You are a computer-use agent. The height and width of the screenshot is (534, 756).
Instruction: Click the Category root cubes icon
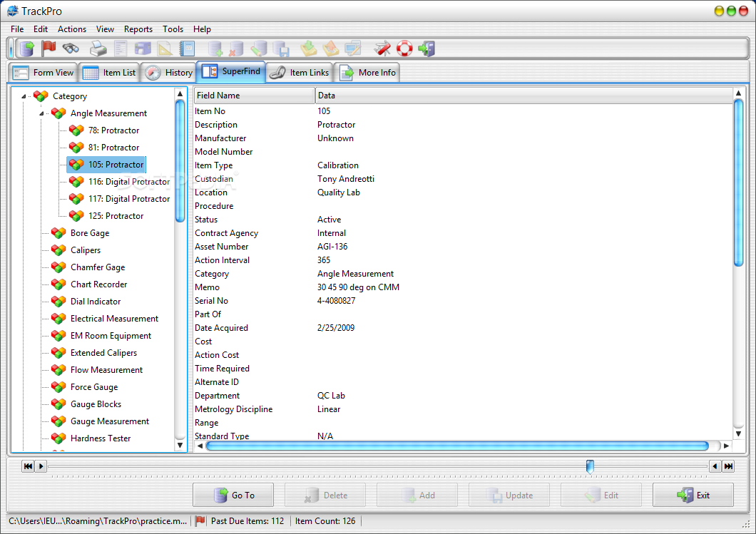[x=41, y=96]
